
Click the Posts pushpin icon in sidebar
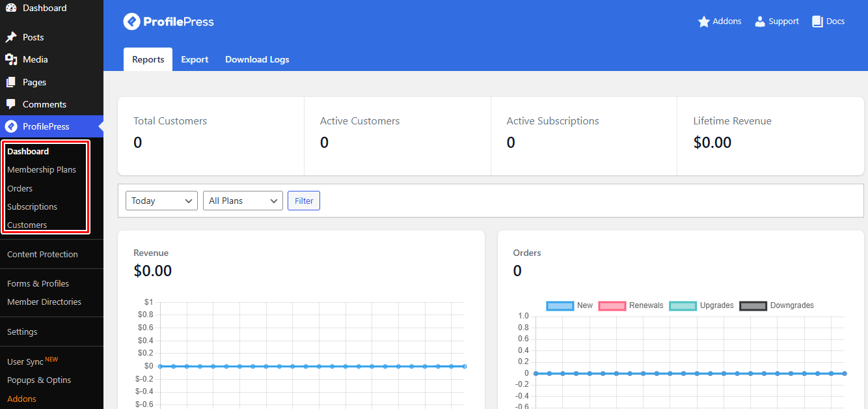point(11,37)
